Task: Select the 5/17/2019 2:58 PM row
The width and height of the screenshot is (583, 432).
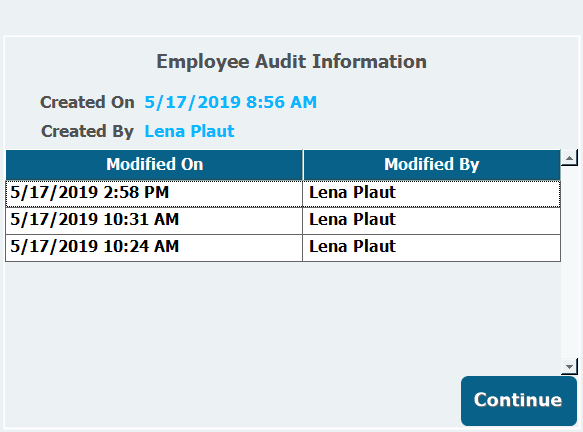Action: click(x=283, y=194)
